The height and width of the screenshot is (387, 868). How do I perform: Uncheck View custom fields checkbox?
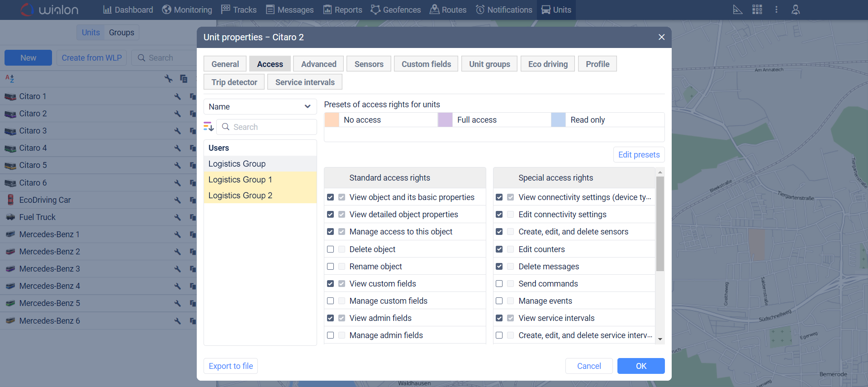tap(331, 284)
